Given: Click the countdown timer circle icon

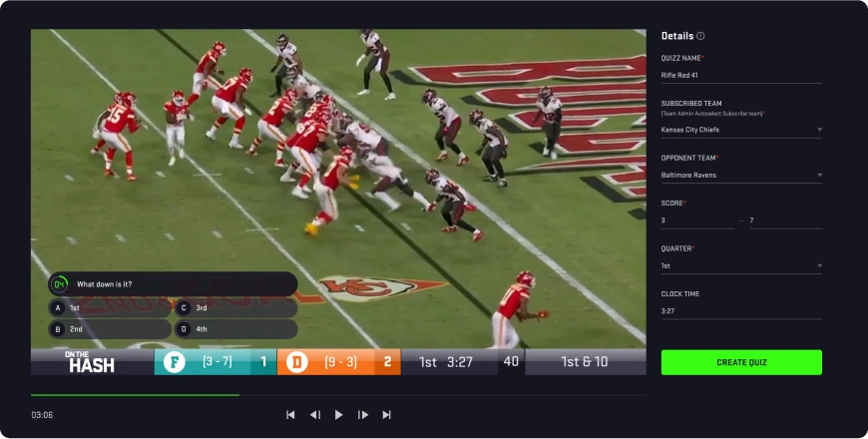Looking at the screenshot, I should 59,284.
